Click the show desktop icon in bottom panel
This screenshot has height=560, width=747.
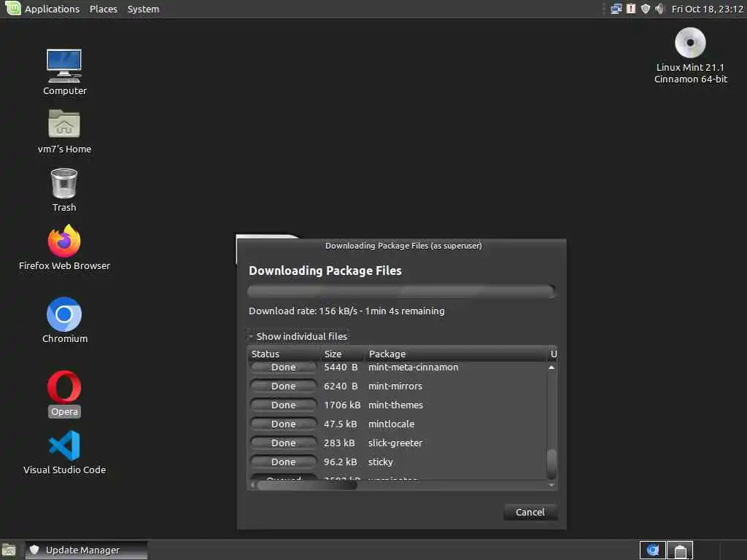pyautogui.click(x=9, y=551)
